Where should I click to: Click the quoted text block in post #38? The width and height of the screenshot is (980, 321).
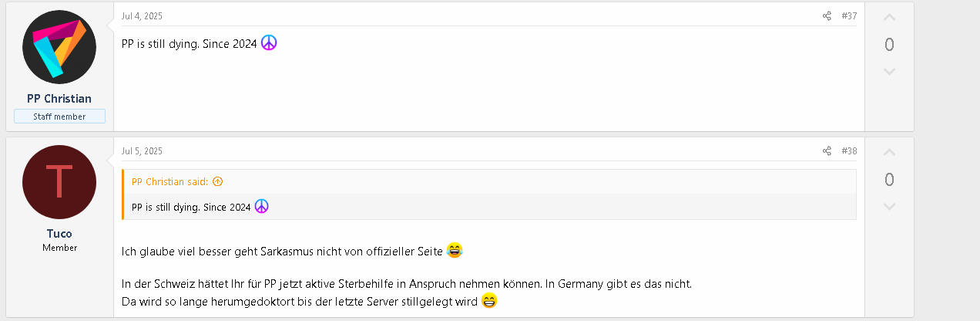tap(191, 207)
